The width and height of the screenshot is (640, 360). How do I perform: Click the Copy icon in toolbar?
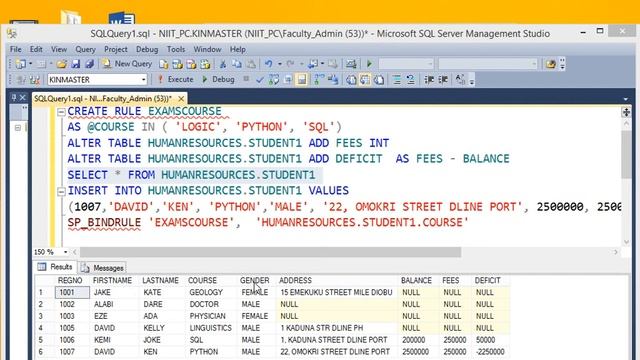[x=237, y=64]
